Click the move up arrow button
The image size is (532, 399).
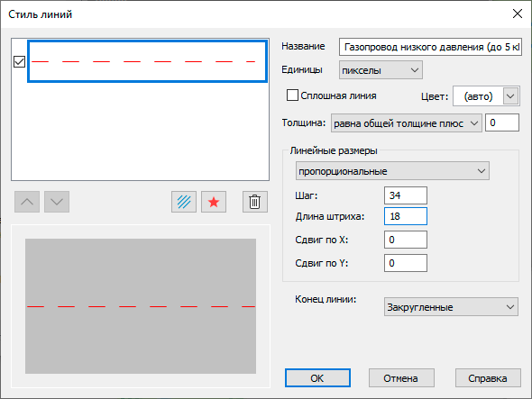(x=27, y=202)
